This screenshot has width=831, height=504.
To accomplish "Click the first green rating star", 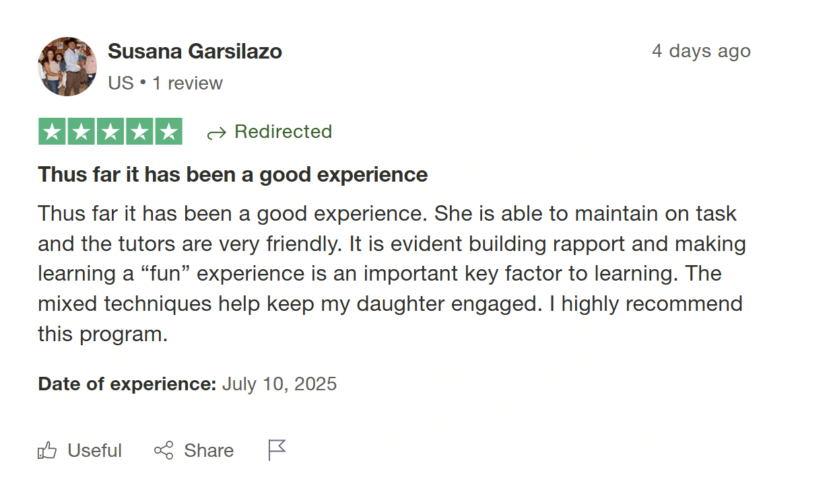I will click(53, 131).
